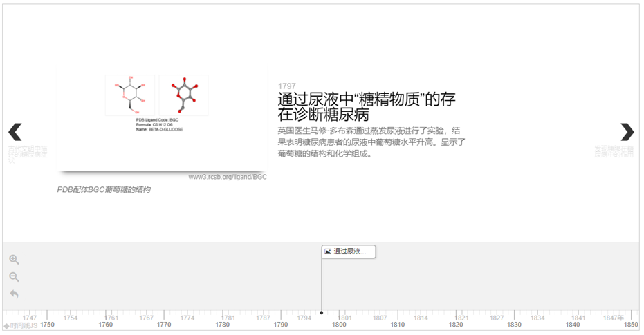Open the www3.rcsb.org/ligand/BGC credit link
Viewport: 644px width, 335px height.
(x=228, y=177)
